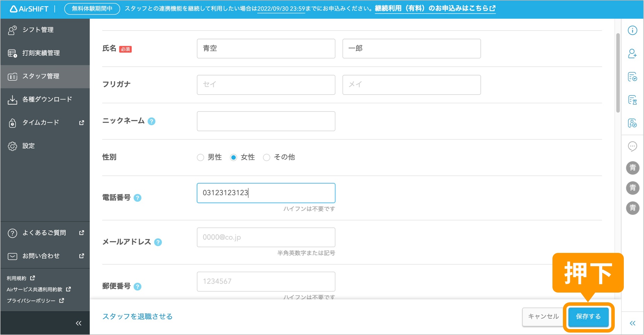The height and width of the screenshot is (335, 644).
Task: Collapse the left navigation with the chevron button
Action: [79, 323]
